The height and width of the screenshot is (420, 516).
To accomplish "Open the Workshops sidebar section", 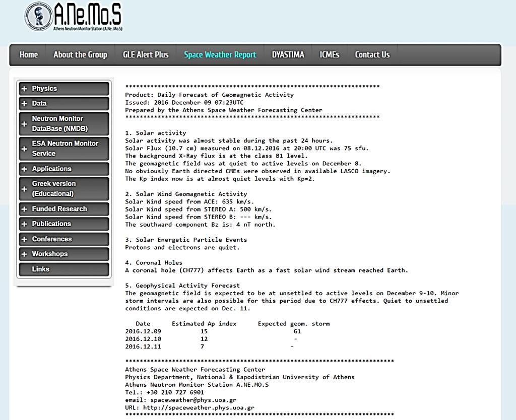I will [64, 254].
